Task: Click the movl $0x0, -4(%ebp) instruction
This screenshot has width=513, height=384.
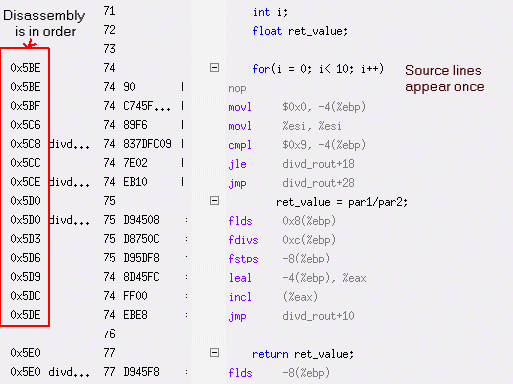Action: (x=297, y=107)
